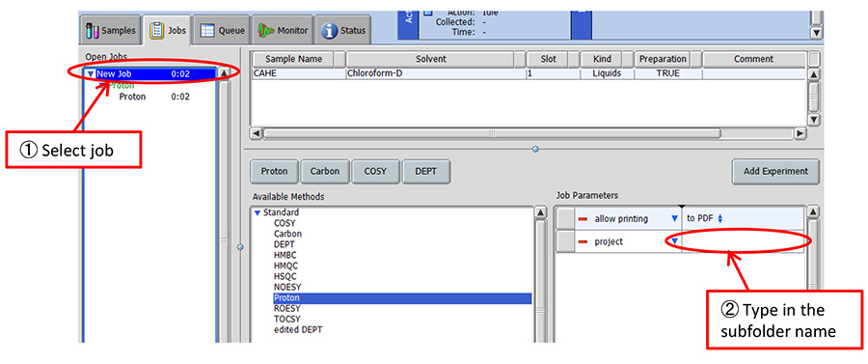This screenshot has width=868, height=364.
Task: Click the Comment column header
Action: [x=753, y=59]
